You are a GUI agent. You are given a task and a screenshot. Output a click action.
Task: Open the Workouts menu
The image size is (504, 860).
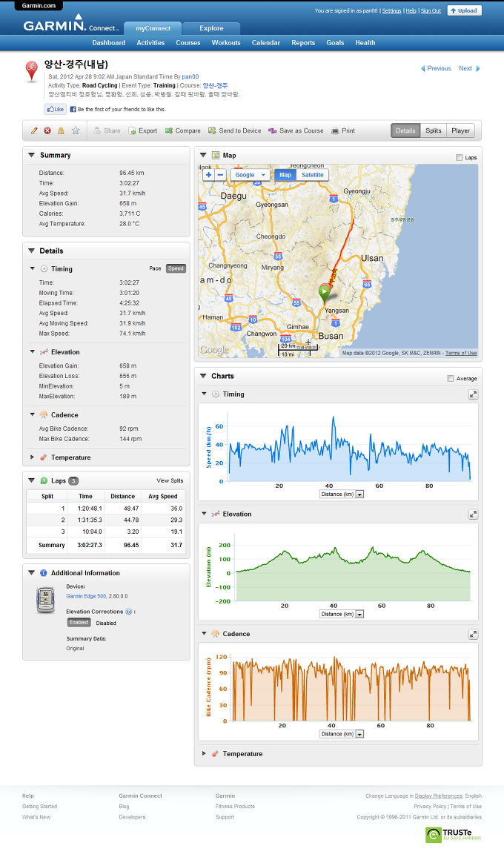[x=226, y=43]
